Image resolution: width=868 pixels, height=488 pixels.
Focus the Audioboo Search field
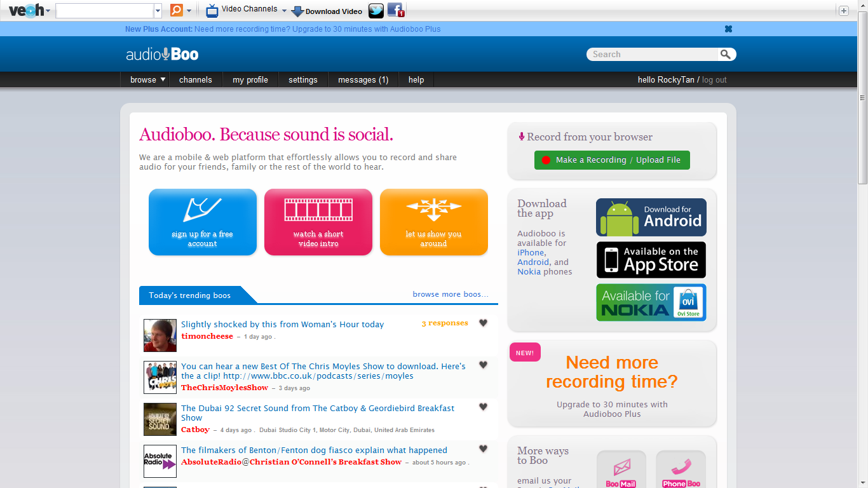[653, 54]
